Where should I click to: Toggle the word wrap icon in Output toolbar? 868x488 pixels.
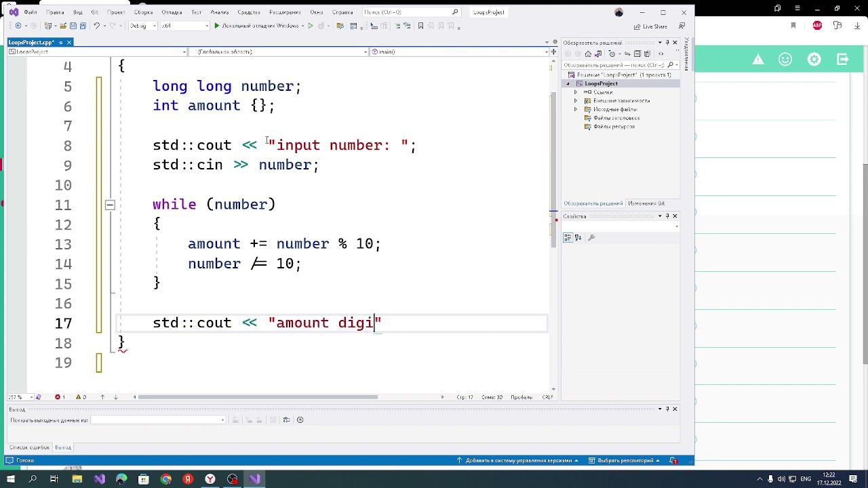click(x=286, y=420)
